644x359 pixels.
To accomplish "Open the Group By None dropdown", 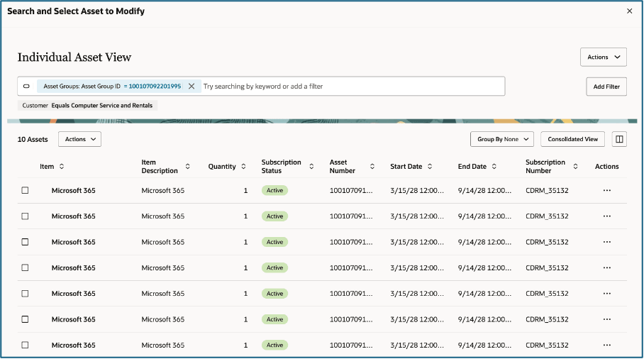I will 502,139.
